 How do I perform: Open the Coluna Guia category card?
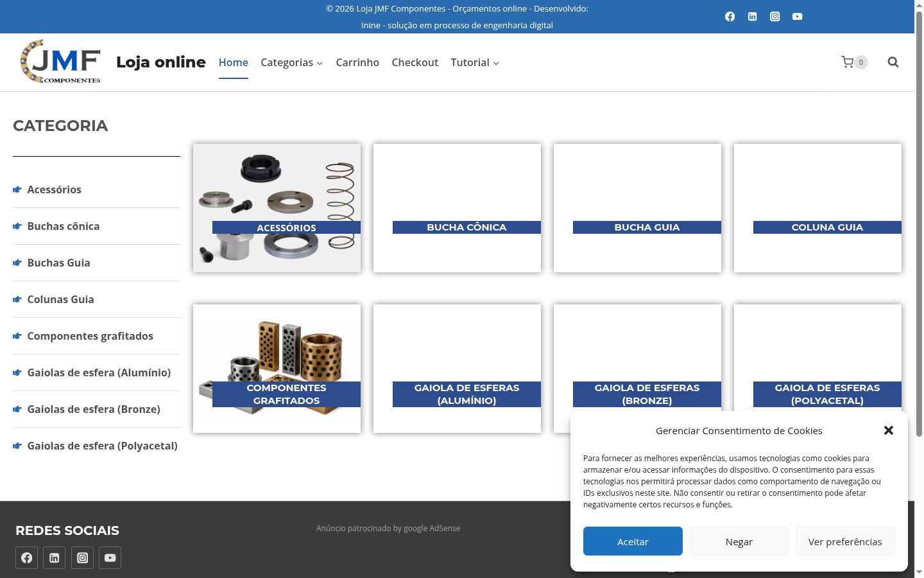tap(817, 208)
